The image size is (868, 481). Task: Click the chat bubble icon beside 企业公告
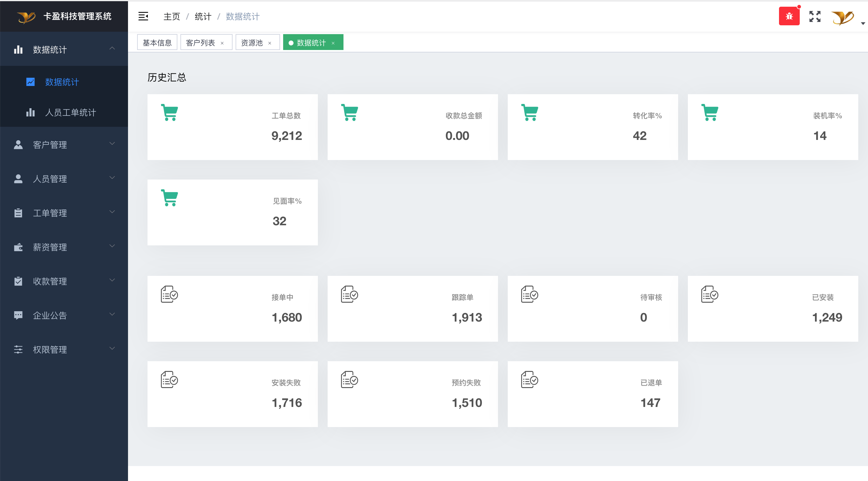point(18,315)
